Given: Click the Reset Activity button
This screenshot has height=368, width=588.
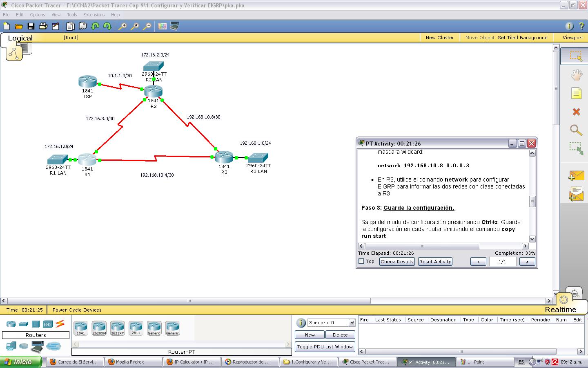Looking at the screenshot, I should point(435,262).
